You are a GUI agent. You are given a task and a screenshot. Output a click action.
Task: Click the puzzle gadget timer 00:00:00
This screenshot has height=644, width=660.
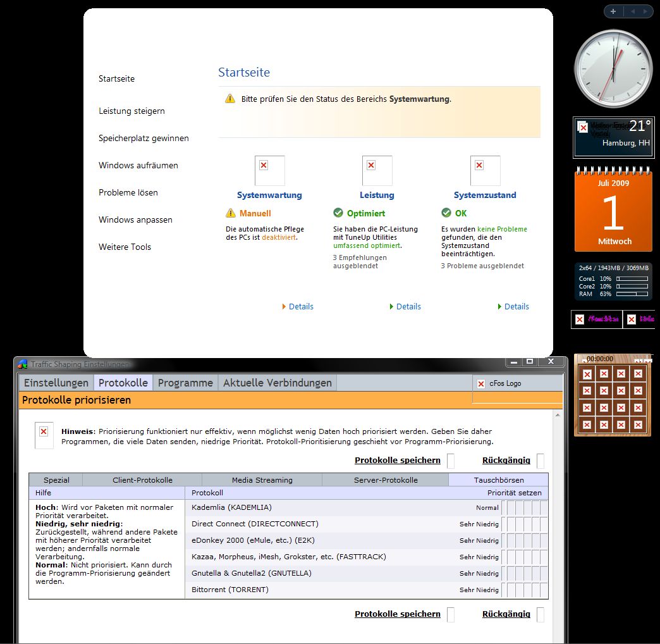tap(600, 359)
